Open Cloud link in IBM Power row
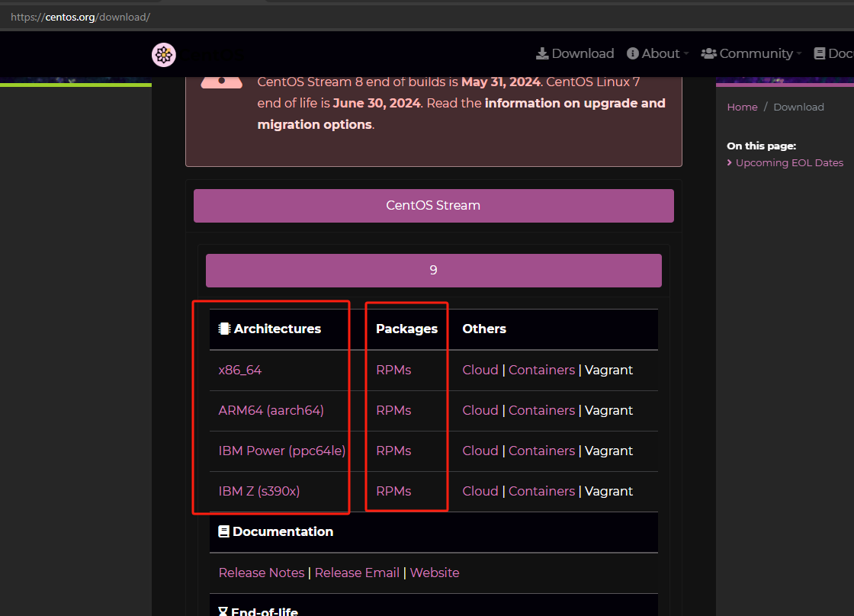854x616 pixels. click(x=480, y=451)
